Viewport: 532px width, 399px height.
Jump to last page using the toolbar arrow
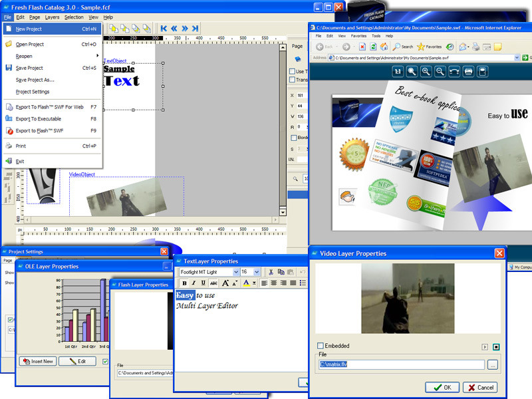195,29
